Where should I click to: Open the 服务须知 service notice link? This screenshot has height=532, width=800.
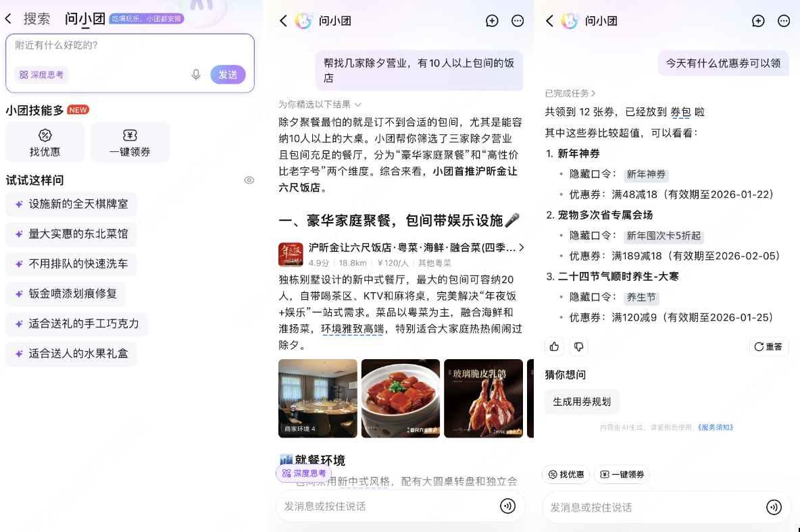pyautogui.click(x=716, y=427)
